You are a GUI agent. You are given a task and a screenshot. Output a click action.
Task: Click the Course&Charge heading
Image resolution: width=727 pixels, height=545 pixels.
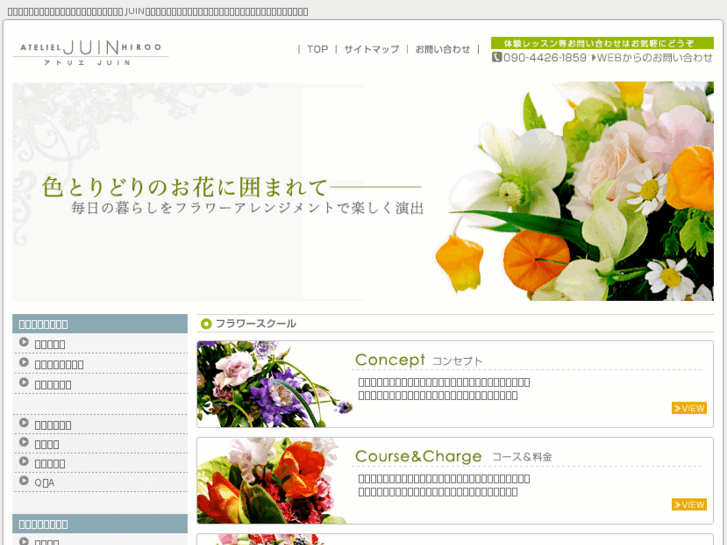point(418,456)
